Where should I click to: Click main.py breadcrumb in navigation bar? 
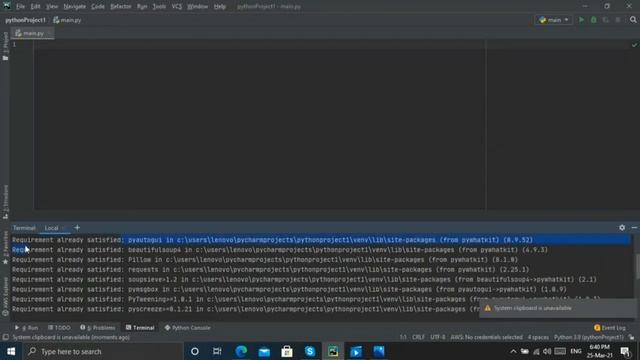tap(67, 20)
